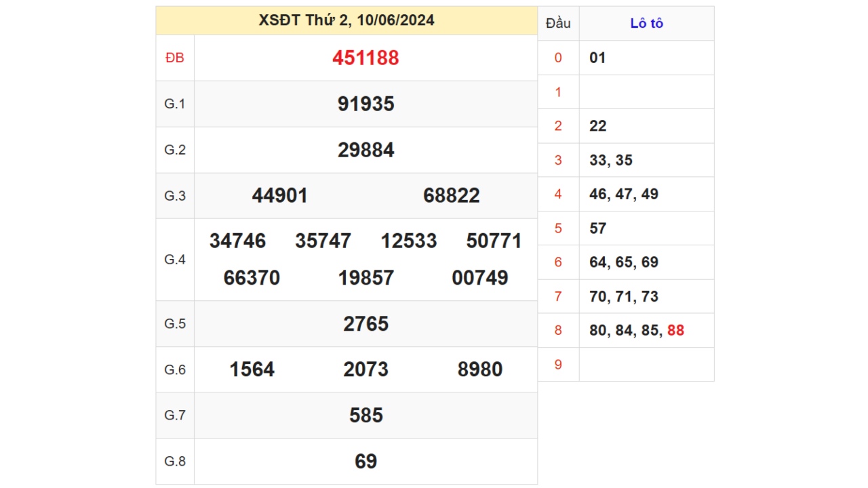Select G.2 result 29884
This screenshot has width=868, height=488.
[366, 150]
